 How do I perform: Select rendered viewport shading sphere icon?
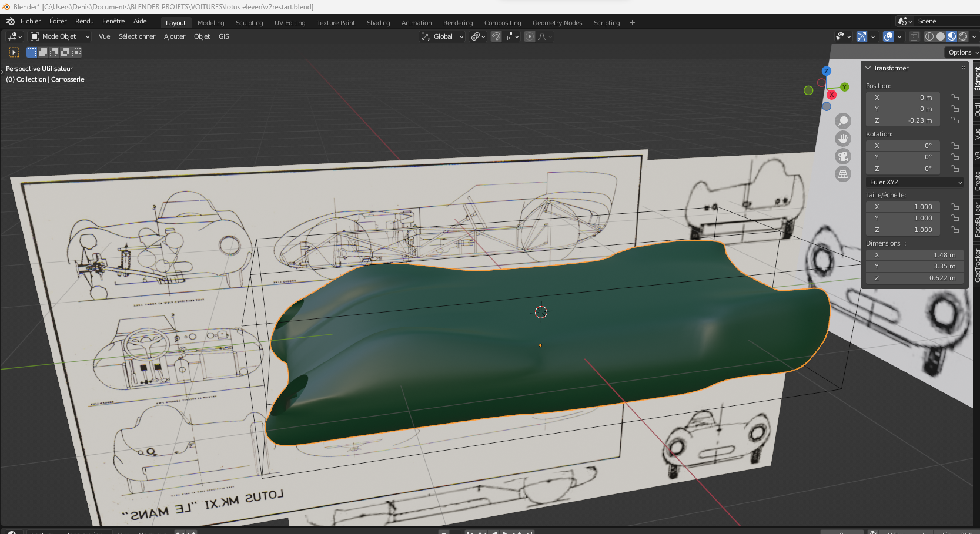click(x=963, y=36)
